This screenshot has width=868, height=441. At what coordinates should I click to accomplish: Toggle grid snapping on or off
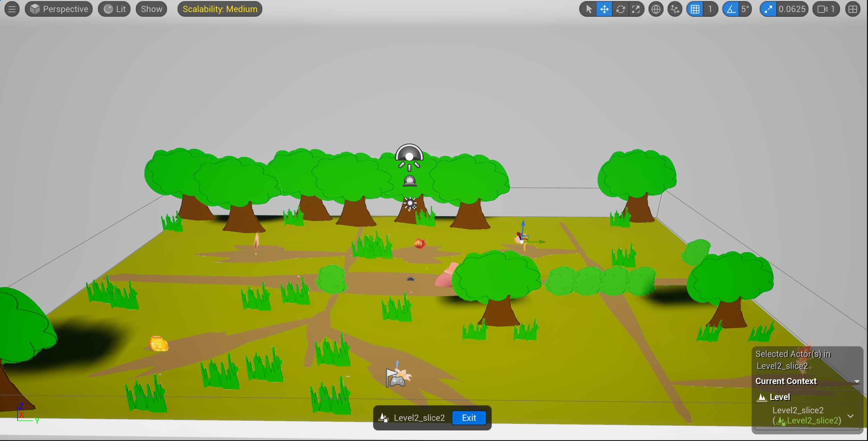[695, 9]
